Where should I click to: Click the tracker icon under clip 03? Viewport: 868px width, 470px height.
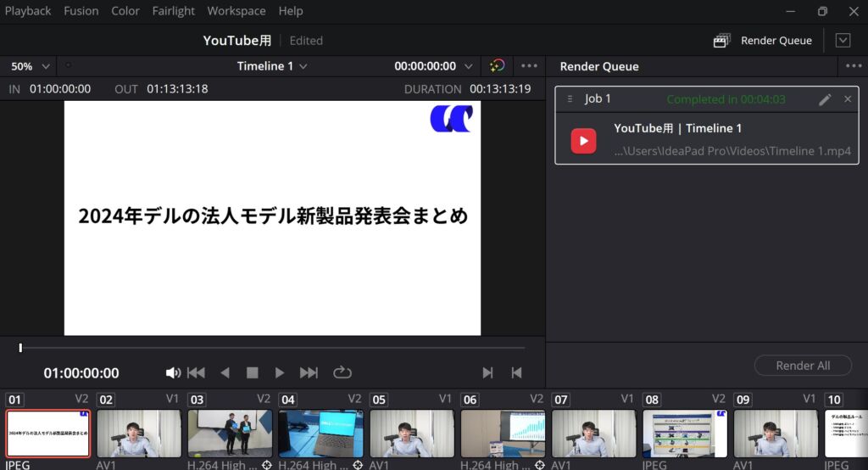266,464
